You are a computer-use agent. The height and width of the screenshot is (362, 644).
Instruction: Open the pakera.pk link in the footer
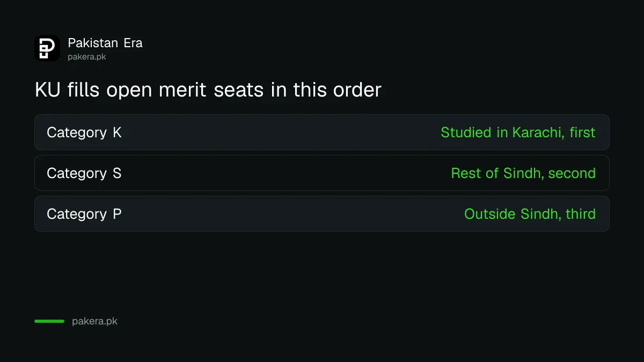(x=94, y=321)
